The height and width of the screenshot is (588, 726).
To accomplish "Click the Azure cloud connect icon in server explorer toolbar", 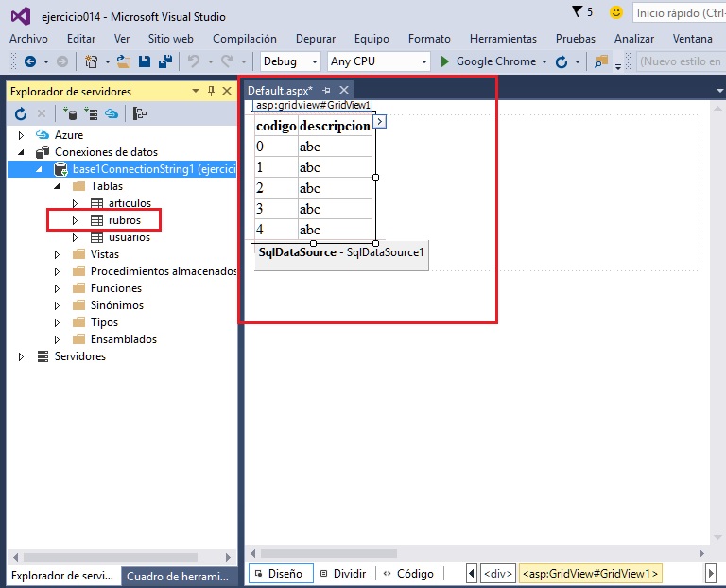I will coord(112,113).
